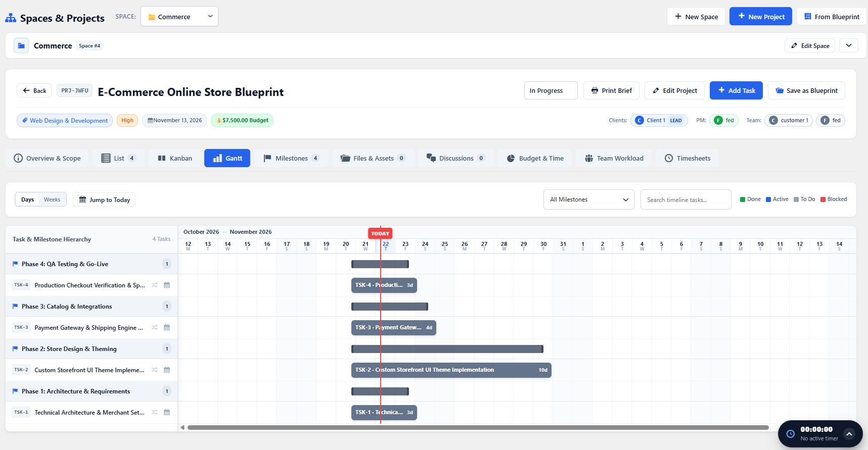Expand the timer widget chevron
868x450 pixels.
pos(849,434)
